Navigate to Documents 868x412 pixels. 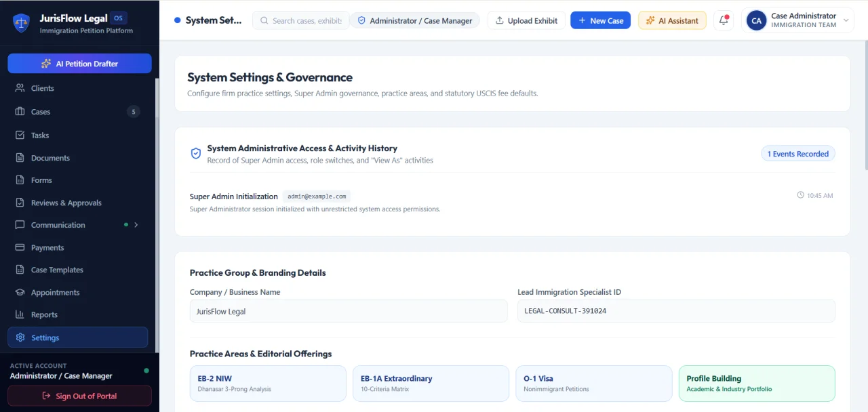(78, 158)
